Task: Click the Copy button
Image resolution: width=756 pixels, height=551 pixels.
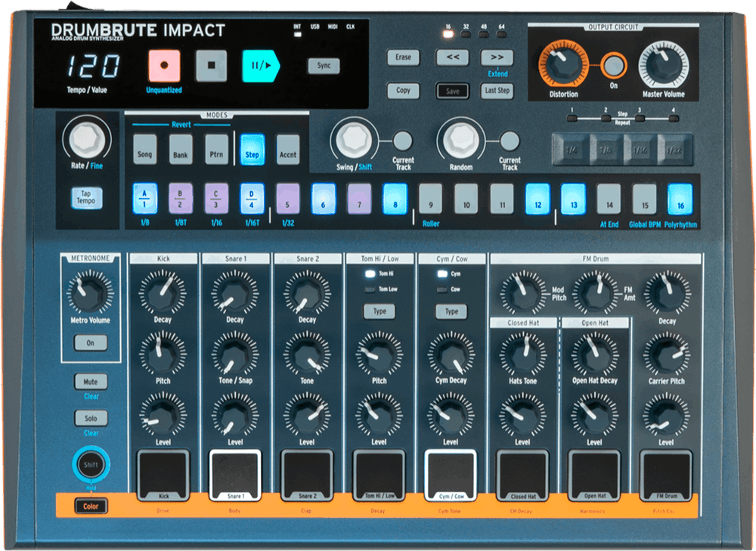Action: pyautogui.click(x=403, y=91)
